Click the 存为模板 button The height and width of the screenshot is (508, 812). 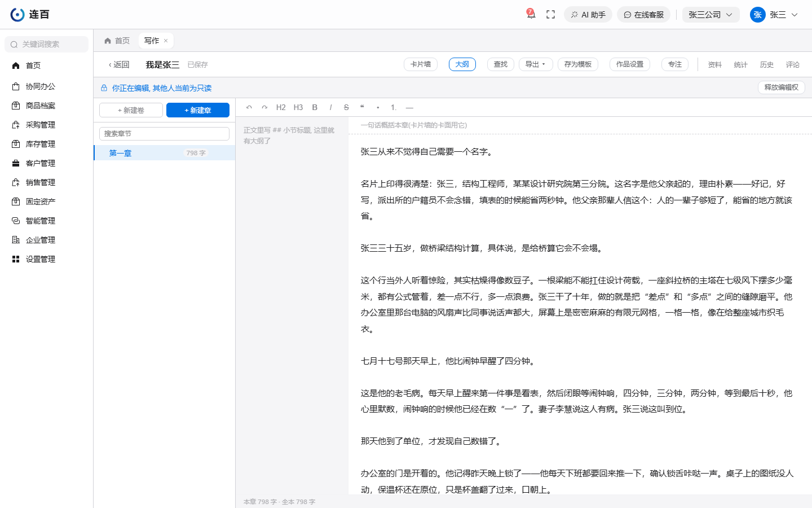[578, 64]
